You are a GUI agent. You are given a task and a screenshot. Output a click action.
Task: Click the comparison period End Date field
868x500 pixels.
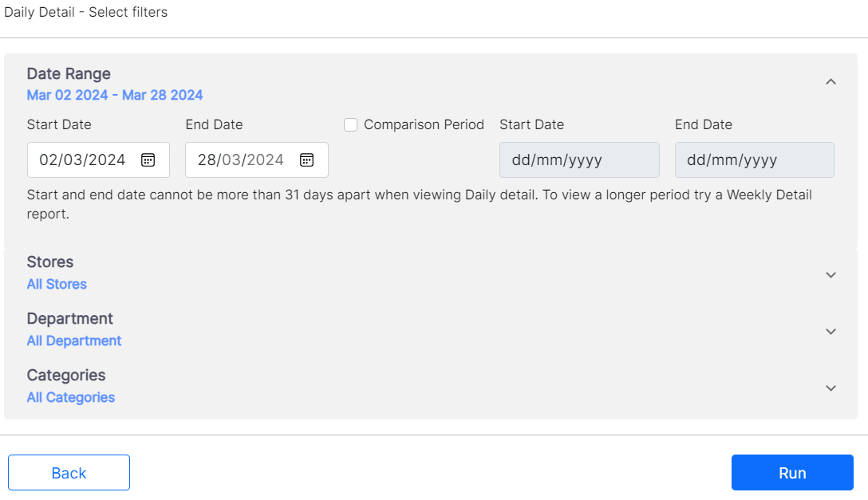click(754, 159)
